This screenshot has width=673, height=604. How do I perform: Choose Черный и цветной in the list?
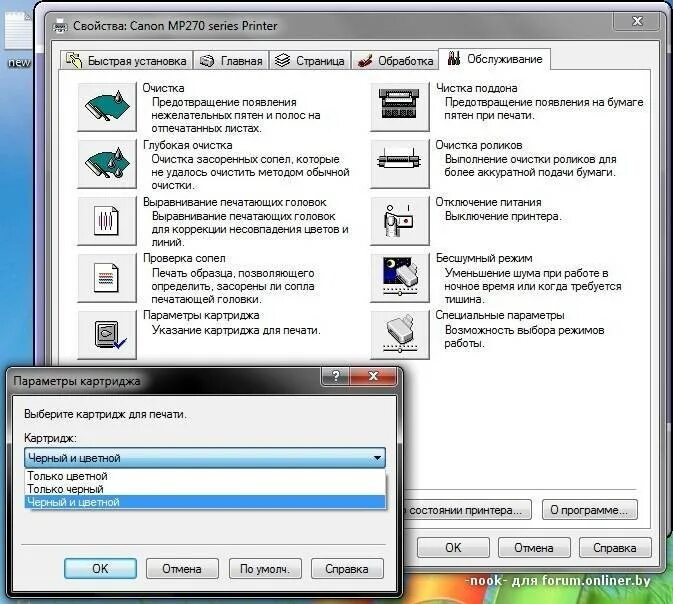click(x=205, y=502)
